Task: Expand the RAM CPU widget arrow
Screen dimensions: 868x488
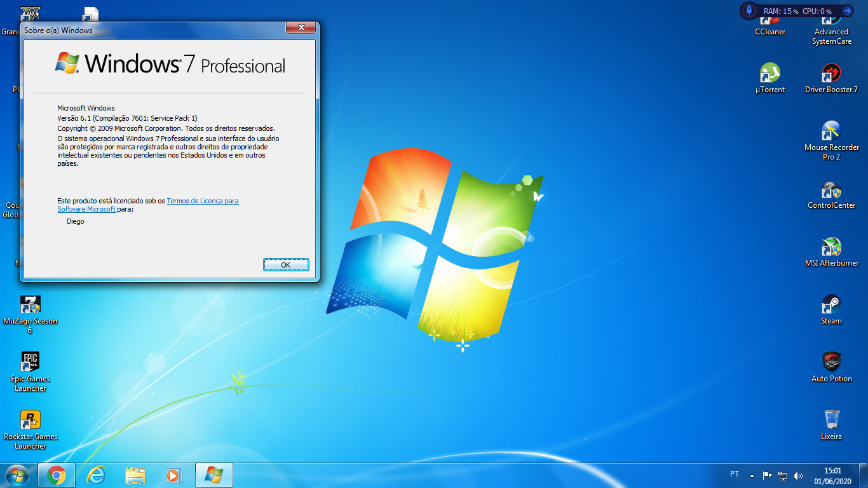Action: pyautogui.click(x=847, y=11)
